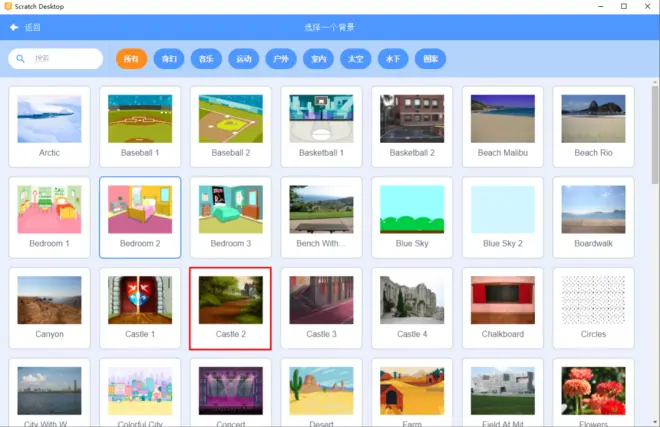This screenshot has width=660, height=427.
Task: Select the Castle 4 backdrop
Action: pos(412,308)
